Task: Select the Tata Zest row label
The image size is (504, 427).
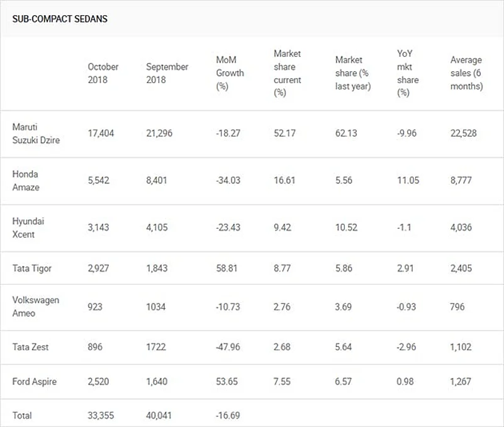Action: [30, 348]
